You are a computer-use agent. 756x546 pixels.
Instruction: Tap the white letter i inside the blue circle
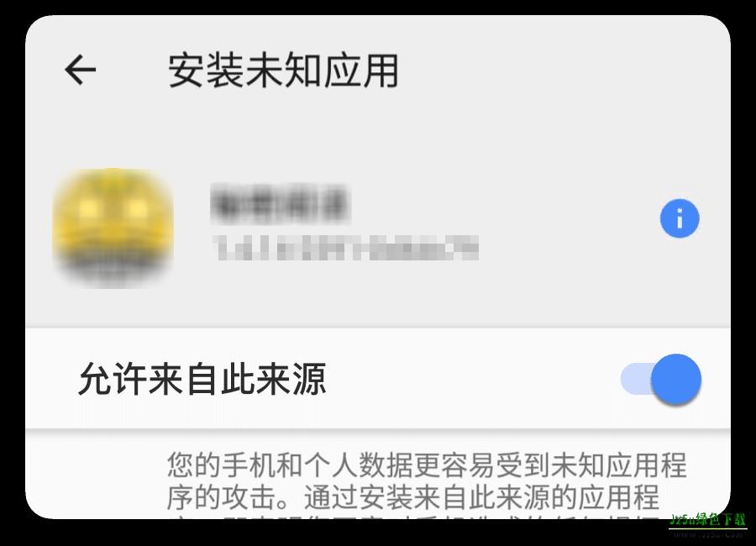(680, 218)
